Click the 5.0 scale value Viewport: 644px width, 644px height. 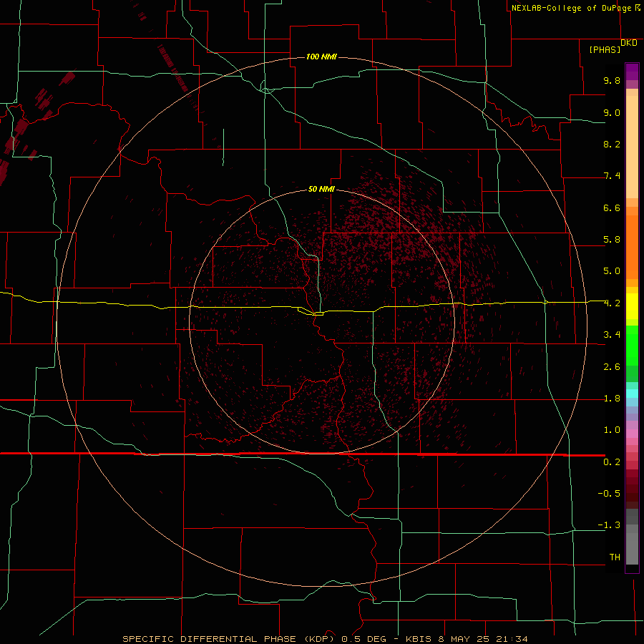tap(612, 271)
